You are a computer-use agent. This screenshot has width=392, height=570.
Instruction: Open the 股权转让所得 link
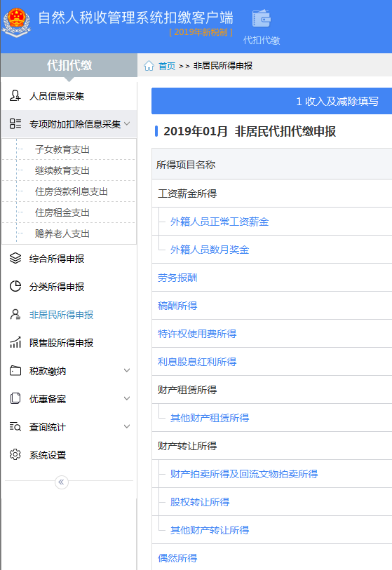tap(200, 502)
